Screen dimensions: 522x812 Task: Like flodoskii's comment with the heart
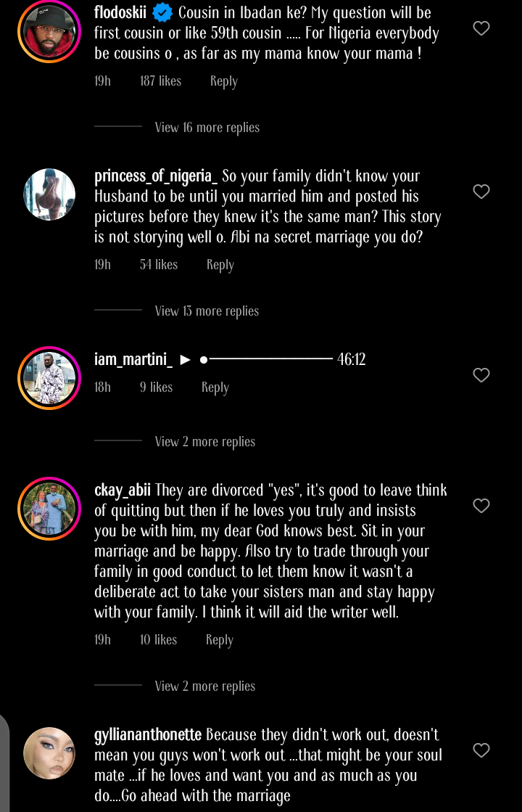pyautogui.click(x=481, y=28)
